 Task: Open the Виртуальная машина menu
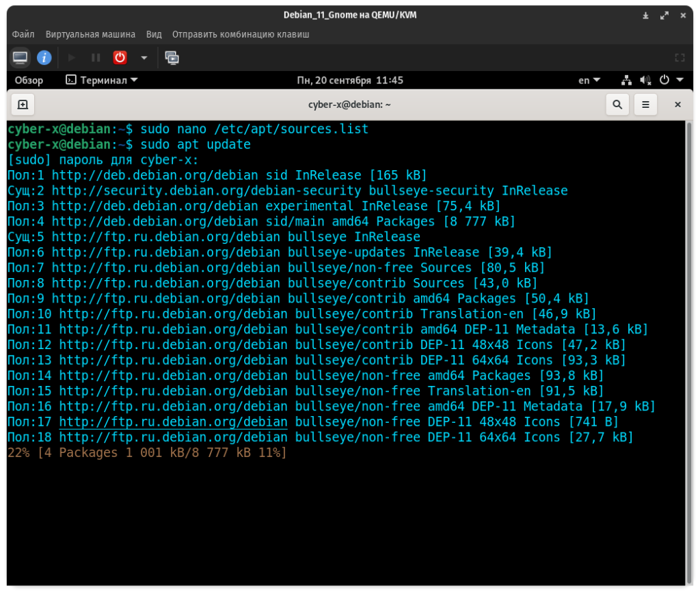(90, 34)
